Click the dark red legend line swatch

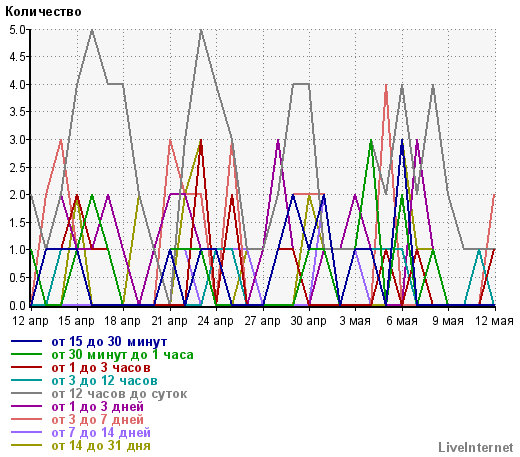click(x=27, y=368)
